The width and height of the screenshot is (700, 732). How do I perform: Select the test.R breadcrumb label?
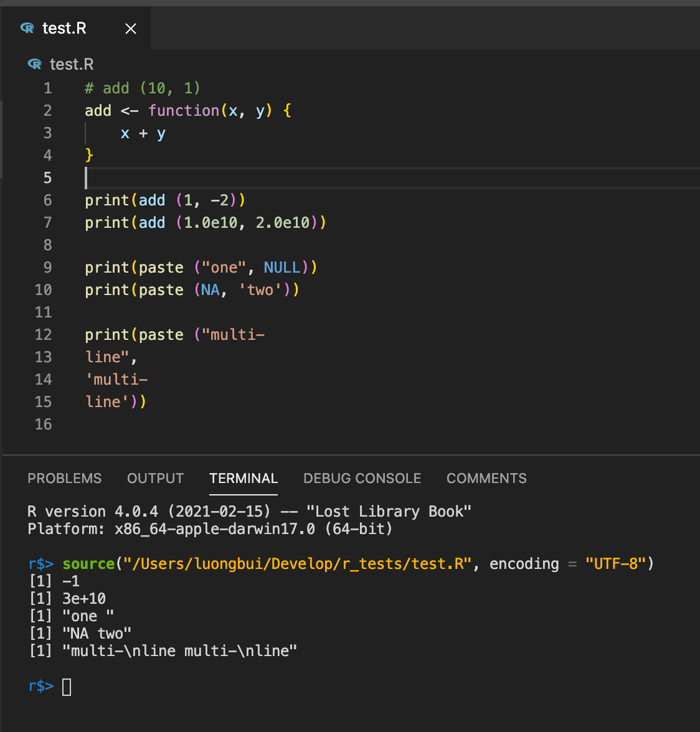(72, 64)
